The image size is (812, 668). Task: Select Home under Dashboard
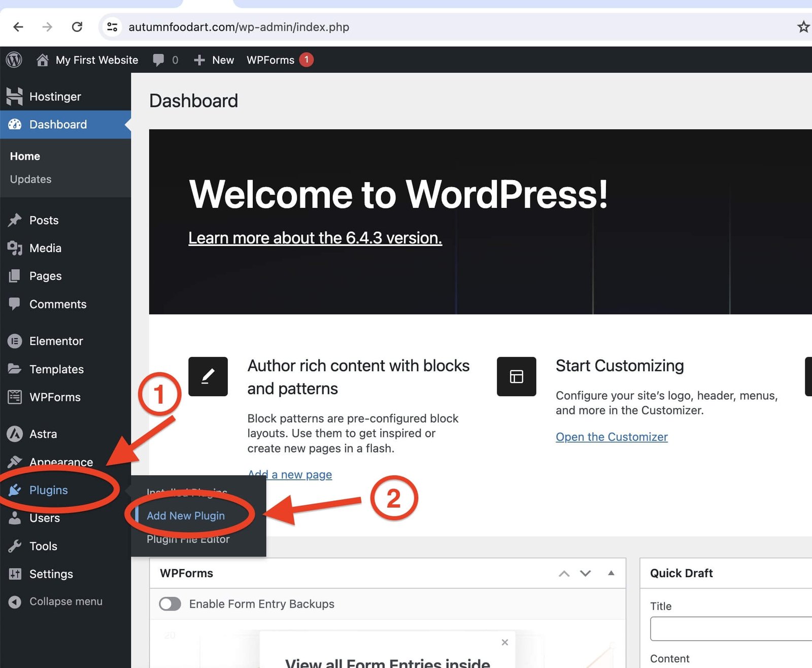tap(25, 156)
